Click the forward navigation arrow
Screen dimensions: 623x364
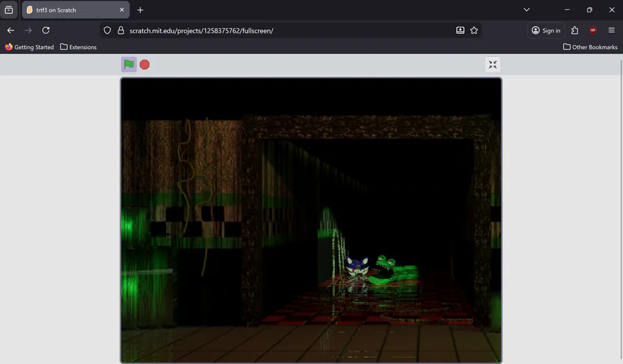tap(28, 30)
